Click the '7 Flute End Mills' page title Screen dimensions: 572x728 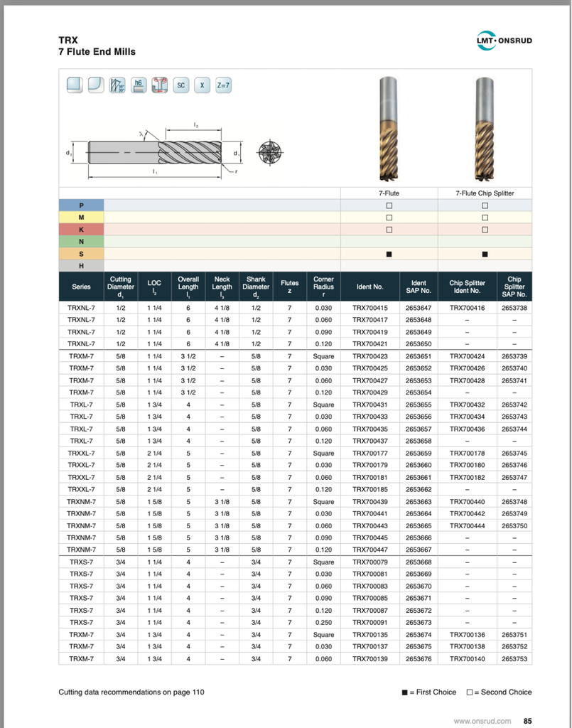point(97,51)
